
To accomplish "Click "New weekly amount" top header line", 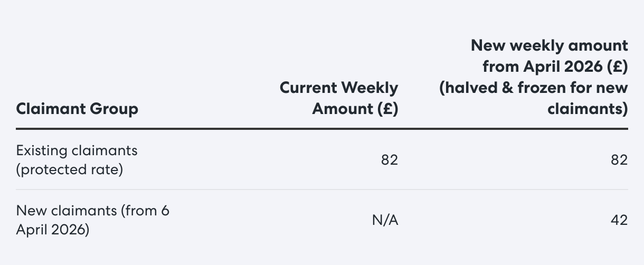I will 550,45.
